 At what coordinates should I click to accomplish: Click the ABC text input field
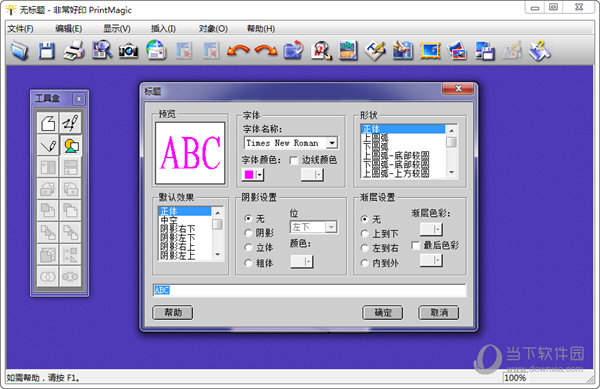[x=309, y=290]
